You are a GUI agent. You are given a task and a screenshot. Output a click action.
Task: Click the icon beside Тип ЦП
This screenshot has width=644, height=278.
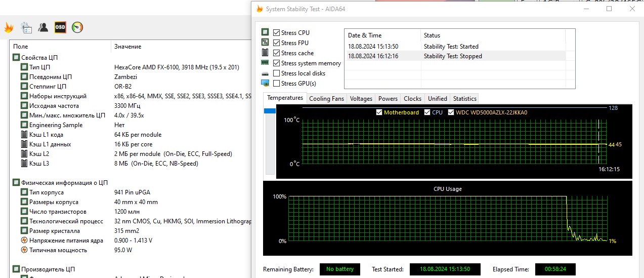click(x=24, y=67)
